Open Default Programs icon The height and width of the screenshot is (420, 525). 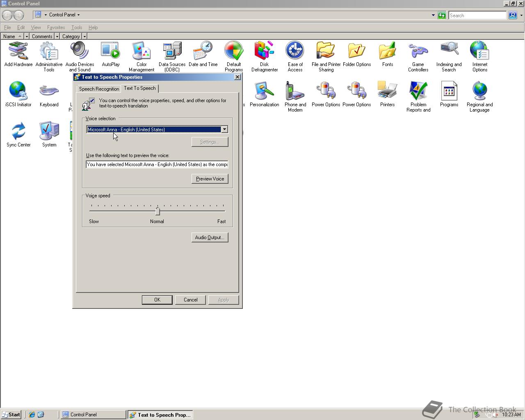pos(234,57)
